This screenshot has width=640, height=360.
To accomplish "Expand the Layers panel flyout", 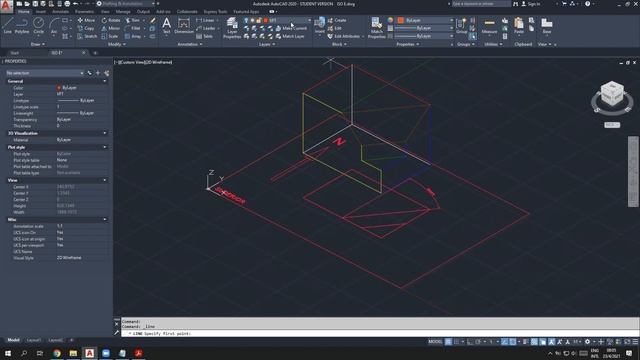I will (x=267, y=44).
